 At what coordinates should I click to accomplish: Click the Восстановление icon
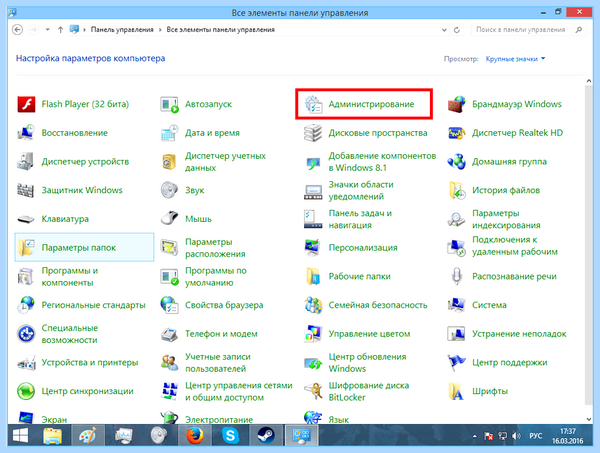point(26,133)
